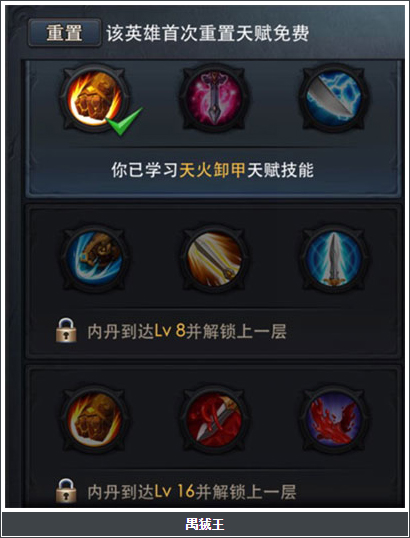Click the 禺狨王 hero name caption bar
The height and width of the screenshot is (538, 410).
coord(205,524)
